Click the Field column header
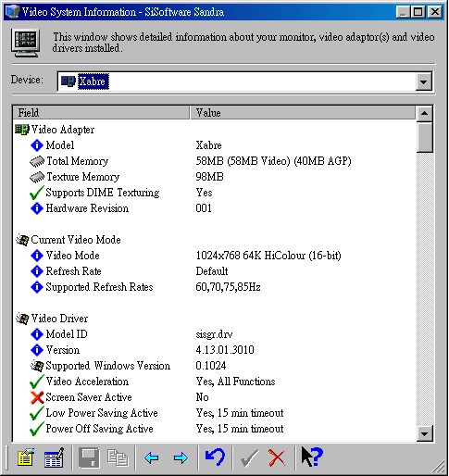 pos(101,113)
